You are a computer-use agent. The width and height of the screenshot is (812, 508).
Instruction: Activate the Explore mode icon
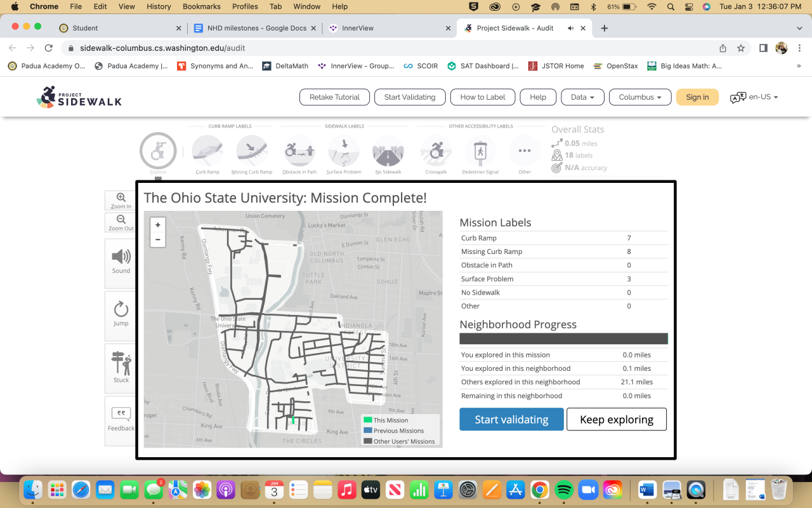click(158, 151)
